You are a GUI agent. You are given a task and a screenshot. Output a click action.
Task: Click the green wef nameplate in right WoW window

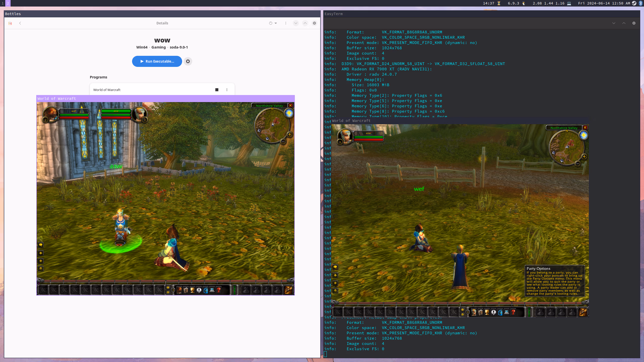(419, 189)
